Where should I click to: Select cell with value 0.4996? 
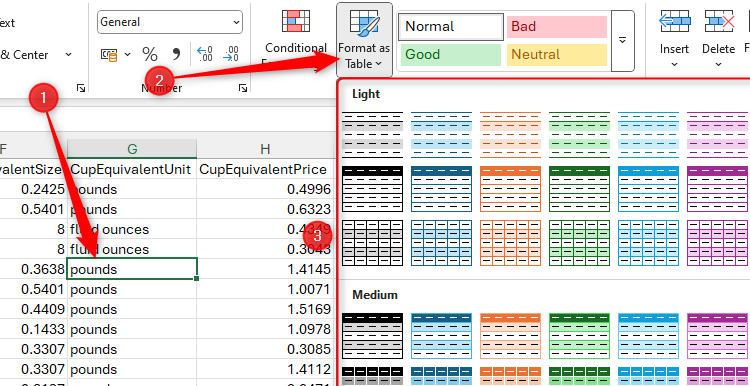(x=265, y=189)
